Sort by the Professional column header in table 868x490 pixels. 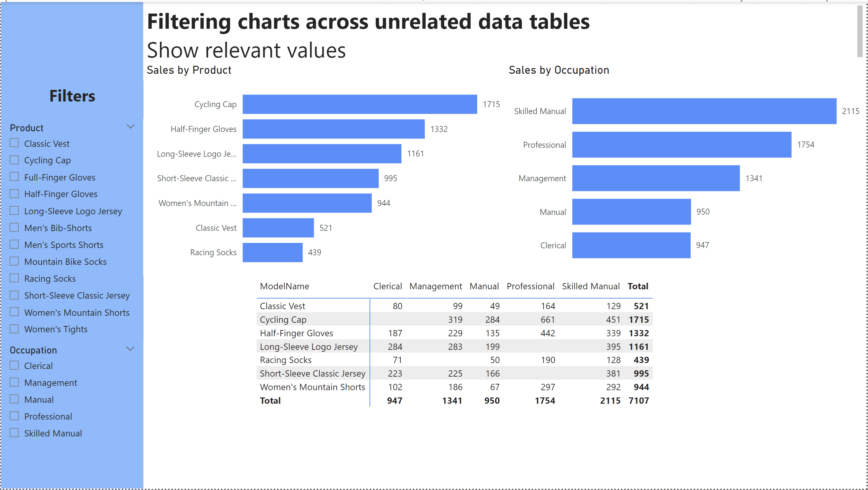click(x=530, y=286)
